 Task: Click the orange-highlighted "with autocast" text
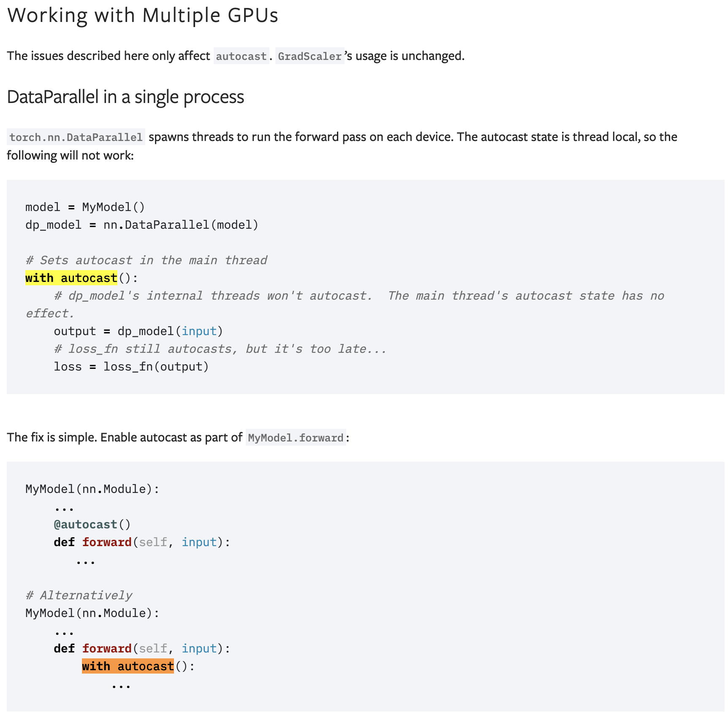128,666
